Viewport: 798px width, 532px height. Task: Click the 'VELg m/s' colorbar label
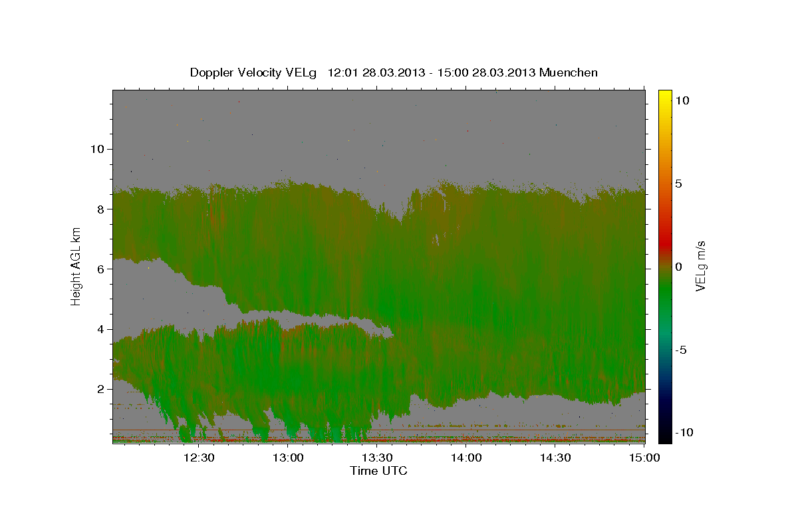[700, 266]
